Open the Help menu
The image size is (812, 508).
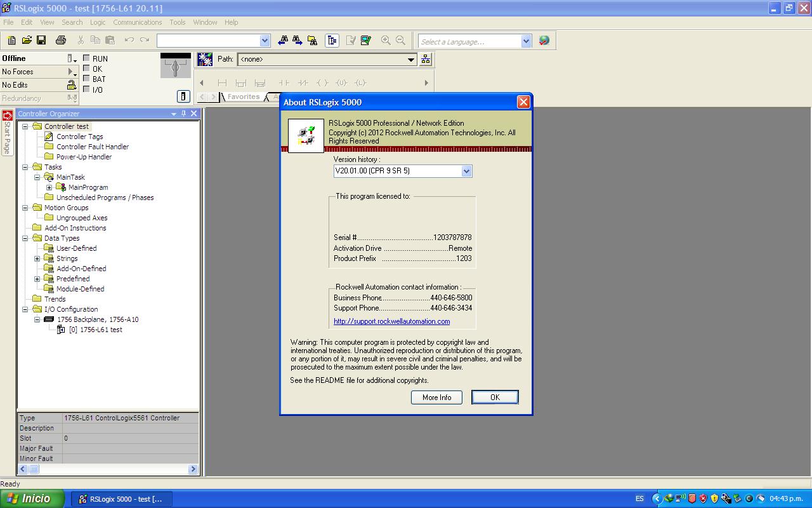pyautogui.click(x=232, y=22)
